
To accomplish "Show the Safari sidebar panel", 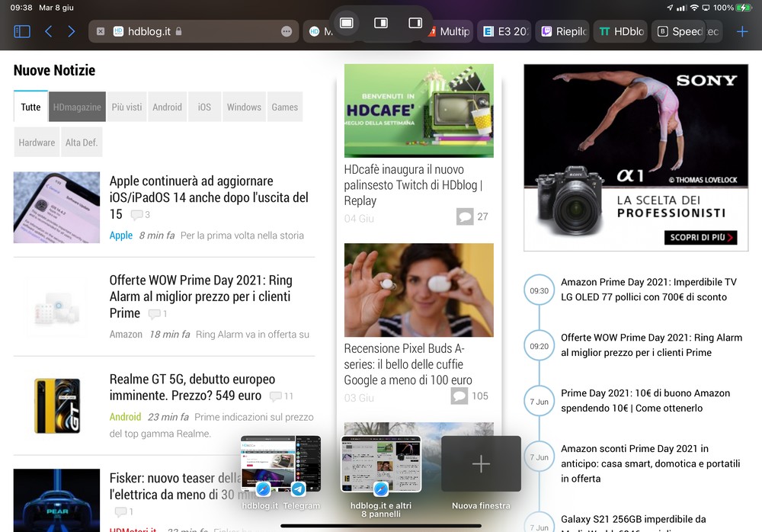I will tap(22, 31).
